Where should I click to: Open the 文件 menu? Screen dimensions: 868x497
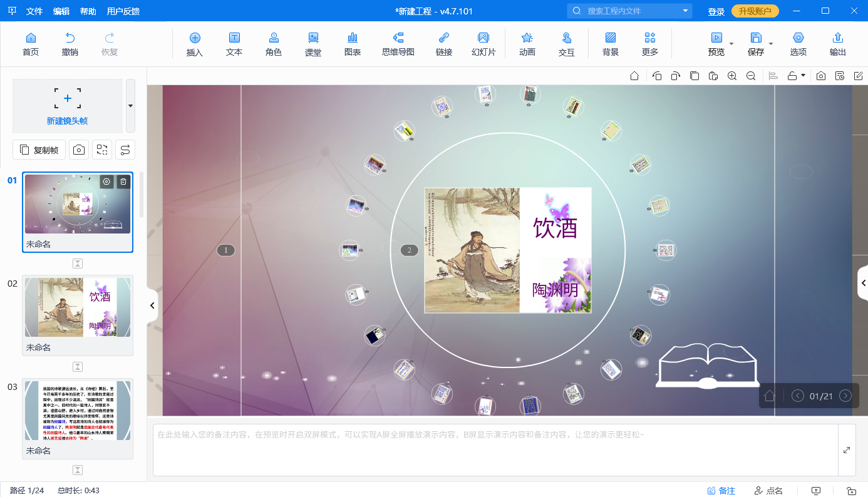35,11
